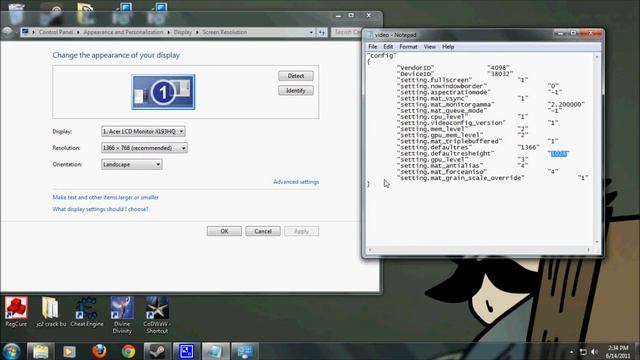Open 'What display settings should I choose?' link
This screenshot has height=360, width=640.
pos(100,209)
